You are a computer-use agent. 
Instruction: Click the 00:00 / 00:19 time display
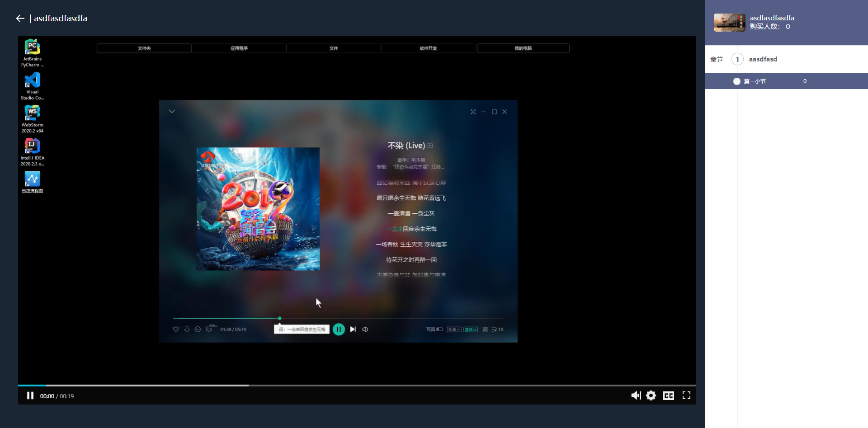[x=57, y=396]
